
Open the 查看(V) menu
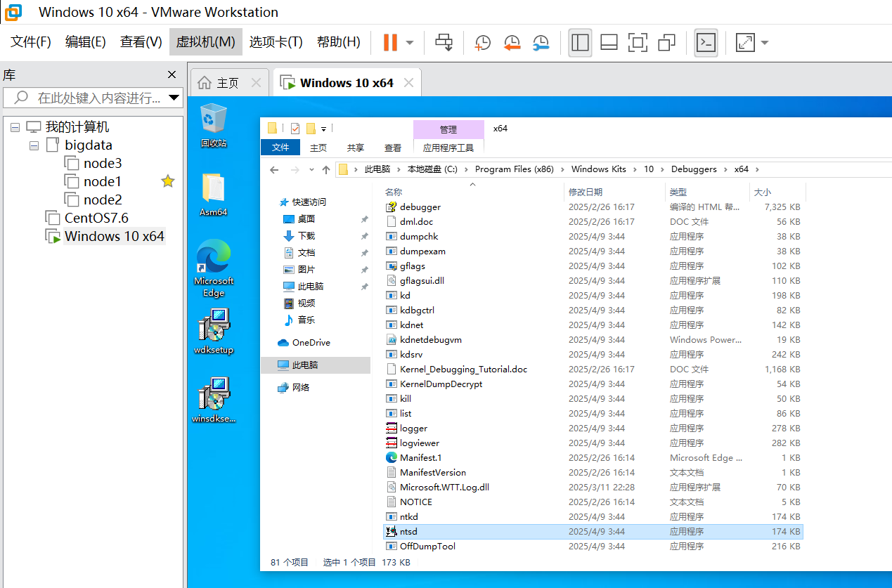tap(141, 42)
